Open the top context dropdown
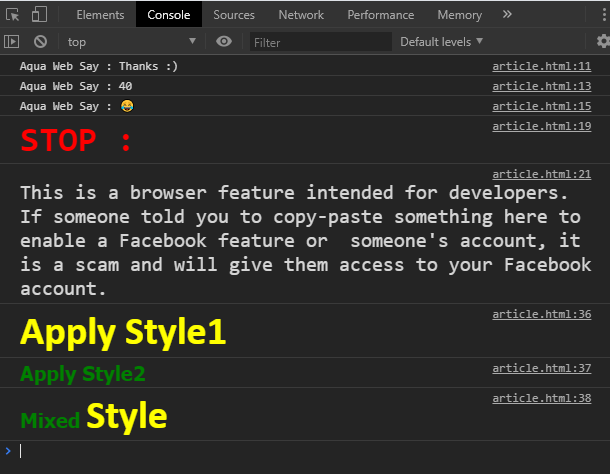 pos(132,42)
